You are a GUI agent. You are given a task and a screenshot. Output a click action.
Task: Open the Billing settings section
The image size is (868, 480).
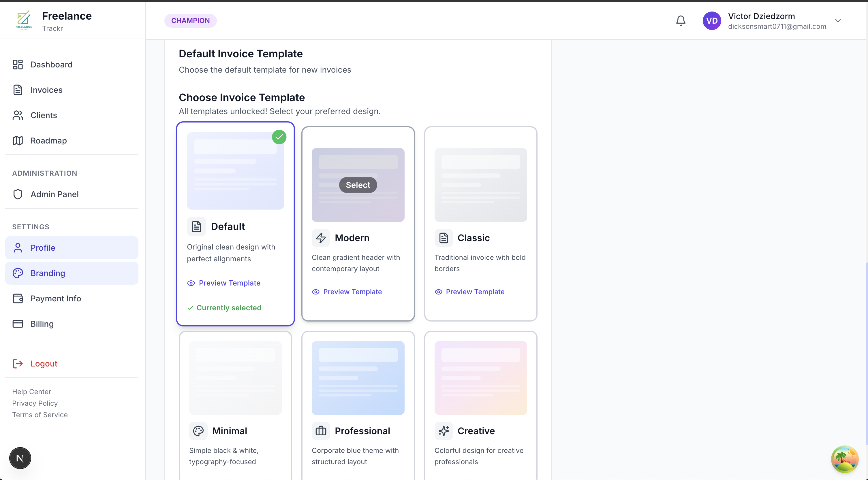(42, 324)
